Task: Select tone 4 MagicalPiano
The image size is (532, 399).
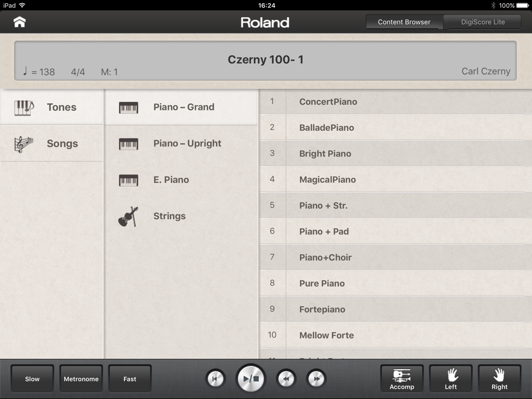Action: [396, 179]
